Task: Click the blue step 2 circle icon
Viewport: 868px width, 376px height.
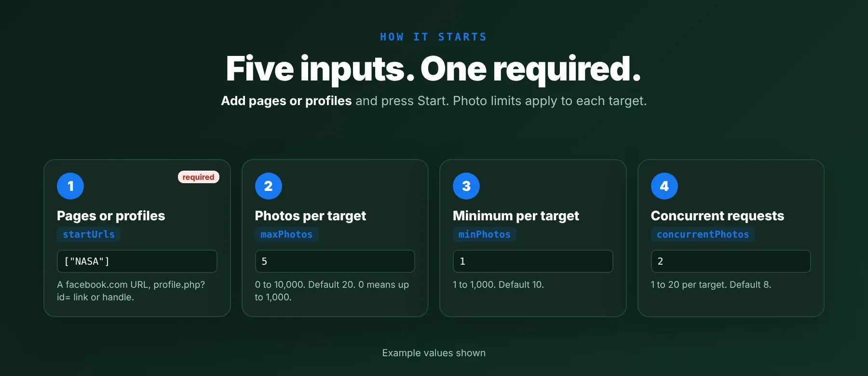Action: [269, 186]
